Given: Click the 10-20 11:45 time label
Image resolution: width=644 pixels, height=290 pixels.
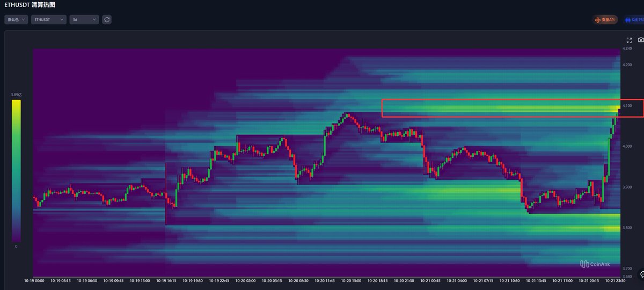Looking at the screenshot, I should 325,280.
